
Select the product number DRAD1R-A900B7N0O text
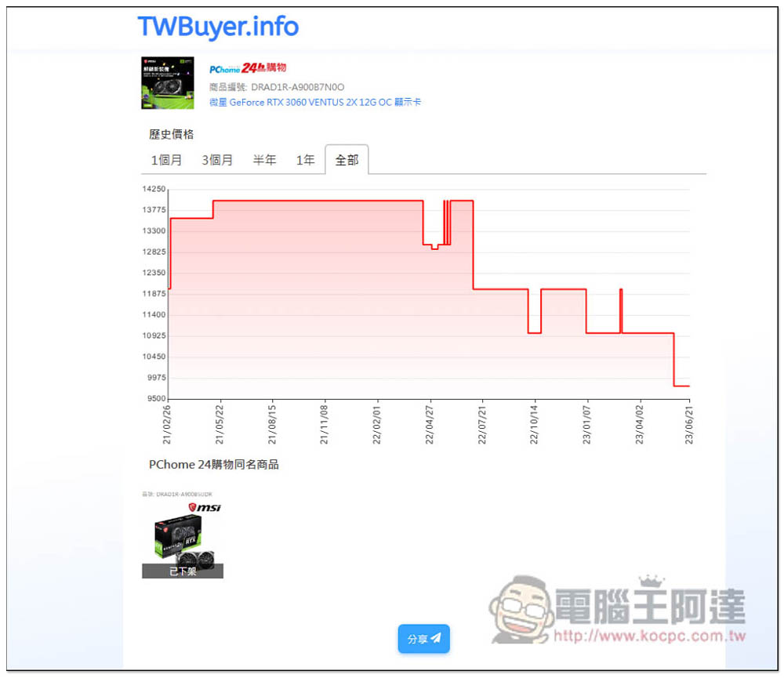[297, 87]
